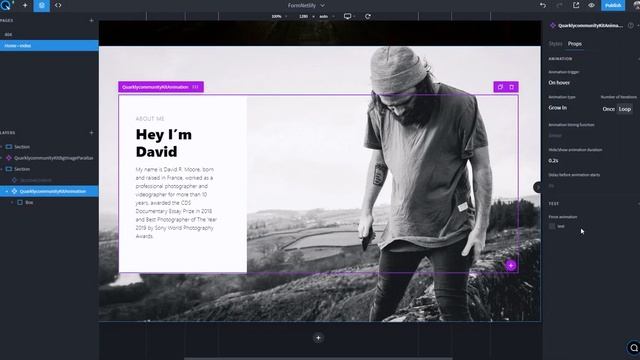Open the add component plus panel
The image size is (640, 360).
pos(25,5)
